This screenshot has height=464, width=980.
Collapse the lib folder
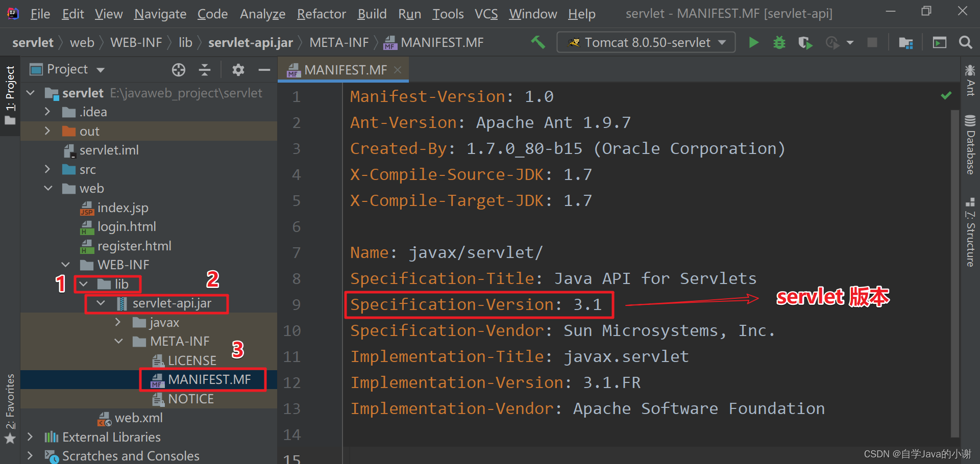[83, 284]
